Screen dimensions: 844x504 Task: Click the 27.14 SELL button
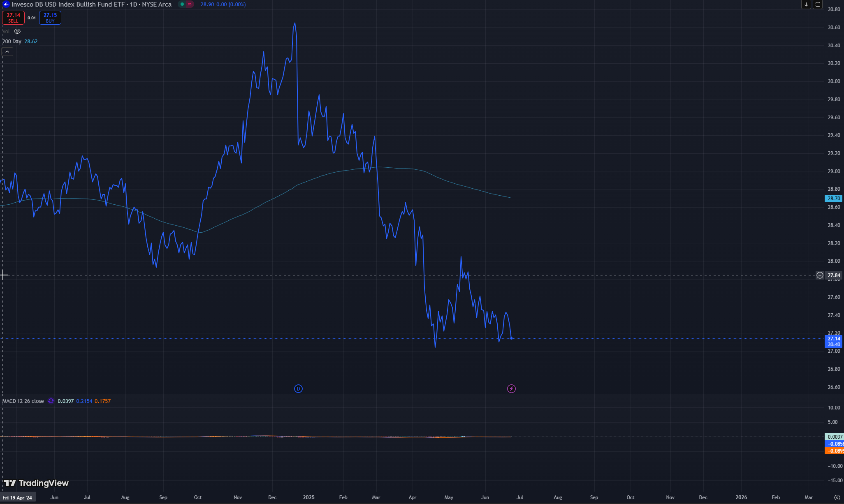point(13,18)
